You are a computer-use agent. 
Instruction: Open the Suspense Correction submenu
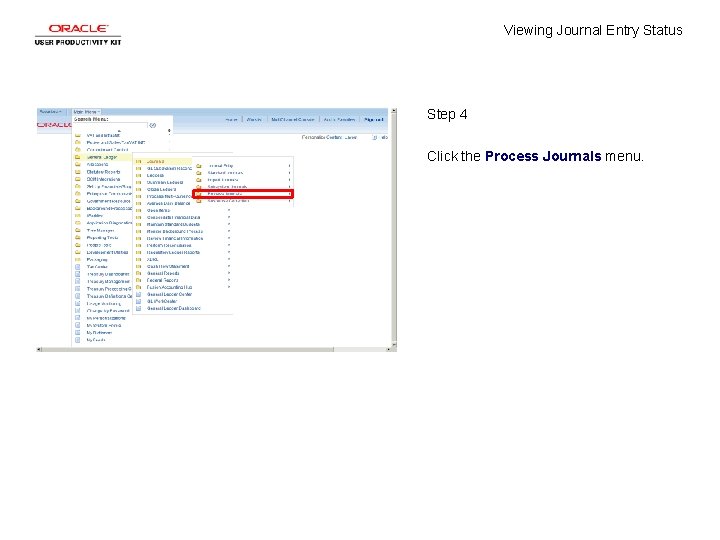click(228, 201)
